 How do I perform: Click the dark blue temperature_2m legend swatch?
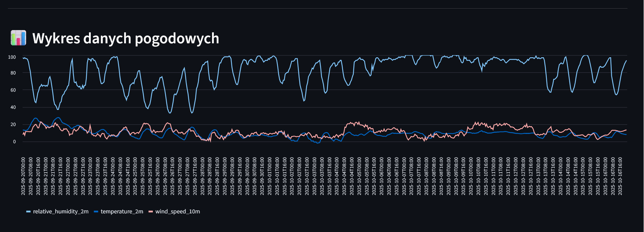96,212
